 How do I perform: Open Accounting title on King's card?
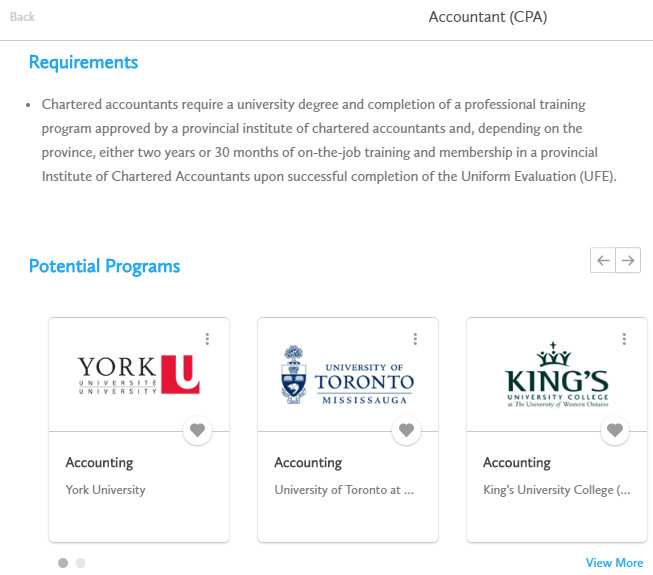[517, 463]
